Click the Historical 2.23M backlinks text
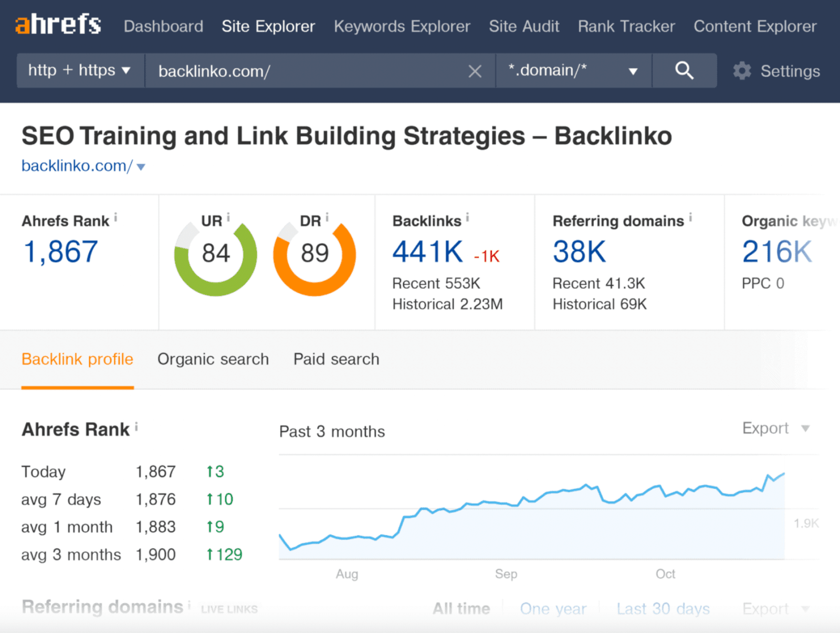Image resolution: width=840 pixels, height=633 pixels. [447, 304]
